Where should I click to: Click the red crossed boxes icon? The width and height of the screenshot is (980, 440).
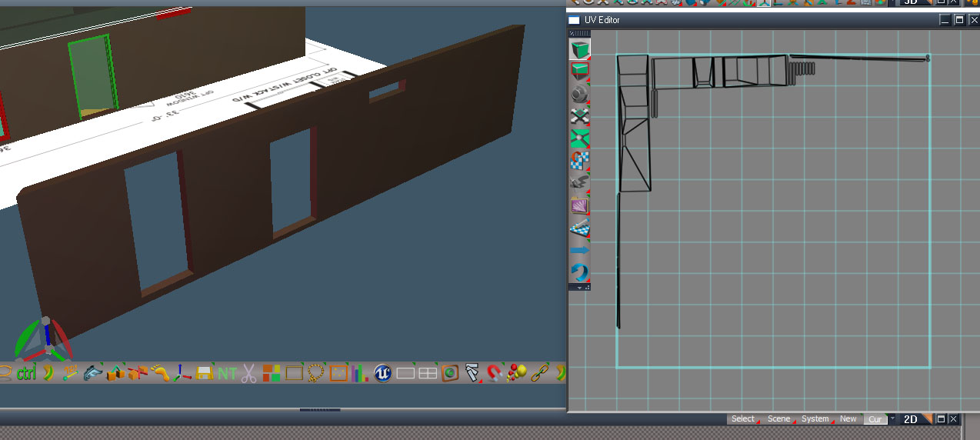click(138, 373)
